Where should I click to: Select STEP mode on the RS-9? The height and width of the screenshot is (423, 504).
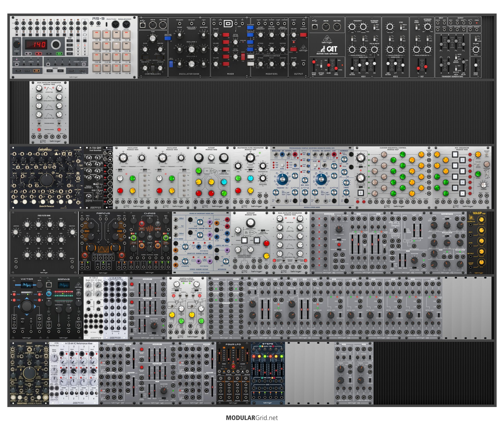click(x=36, y=71)
